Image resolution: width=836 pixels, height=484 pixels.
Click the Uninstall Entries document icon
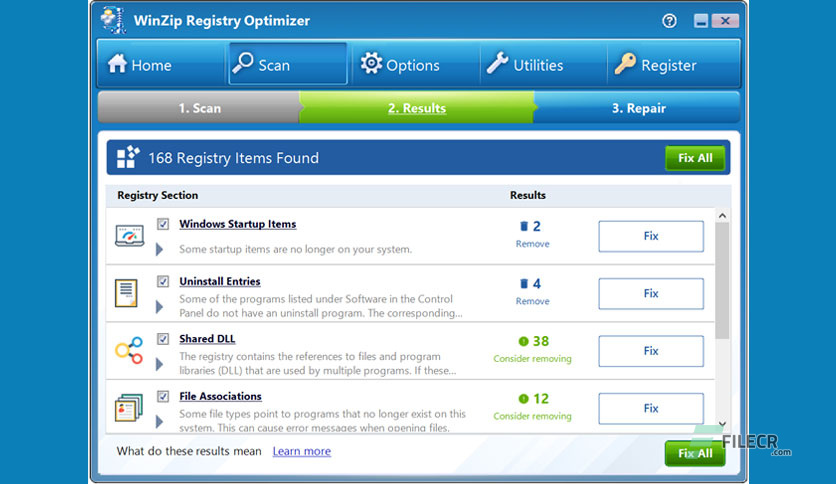126,293
